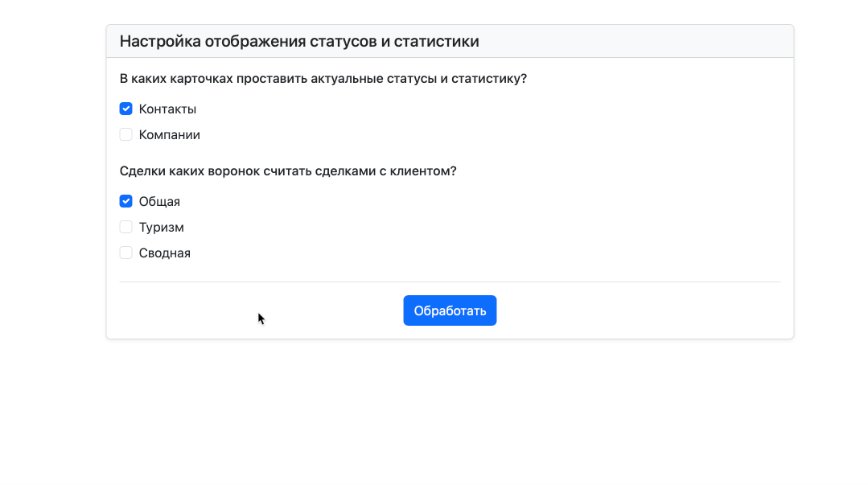Tick the Туризм funnel checkbox
Image resolution: width=868 pixels, height=485 pixels.
(x=126, y=227)
